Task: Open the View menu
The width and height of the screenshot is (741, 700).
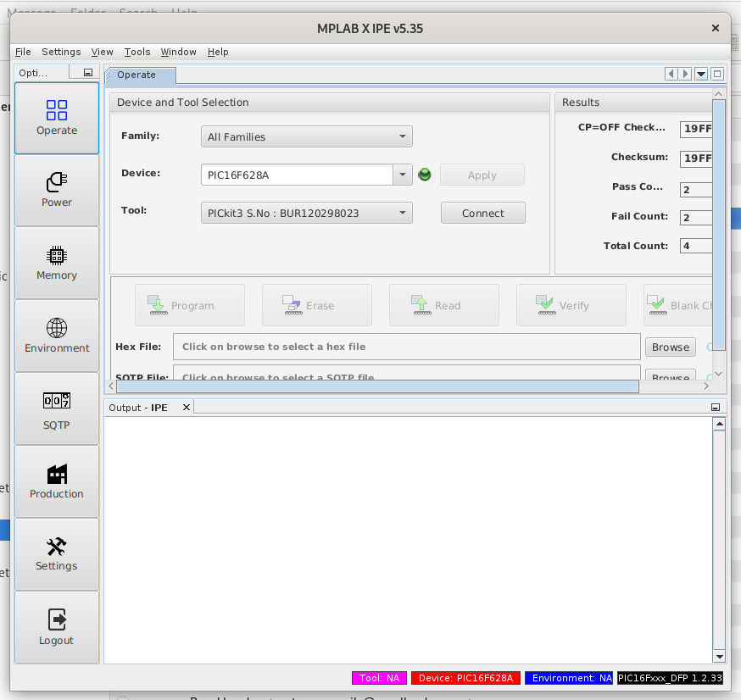Action: (102, 52)
